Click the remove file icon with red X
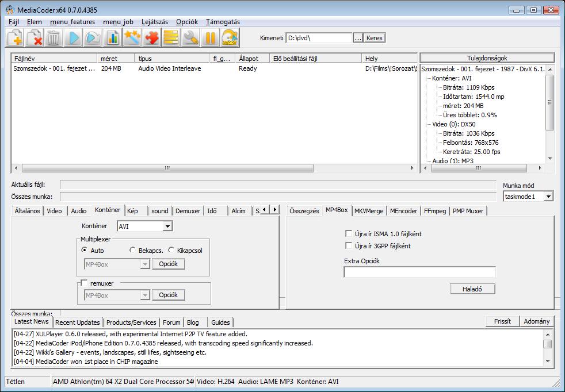This screenshot has width=565, height=392. [x=35, y=38]
